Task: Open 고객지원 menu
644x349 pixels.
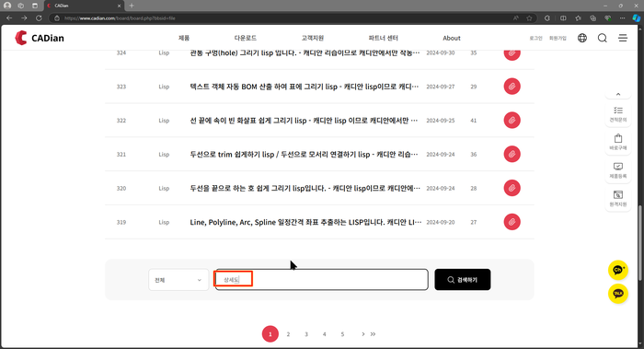Action: point(313,38)
